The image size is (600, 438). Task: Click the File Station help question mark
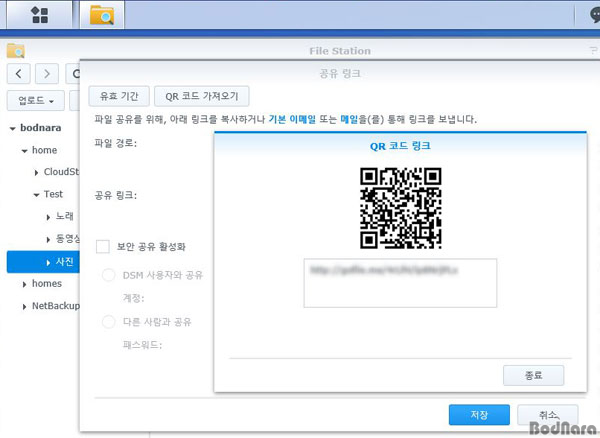593,50
